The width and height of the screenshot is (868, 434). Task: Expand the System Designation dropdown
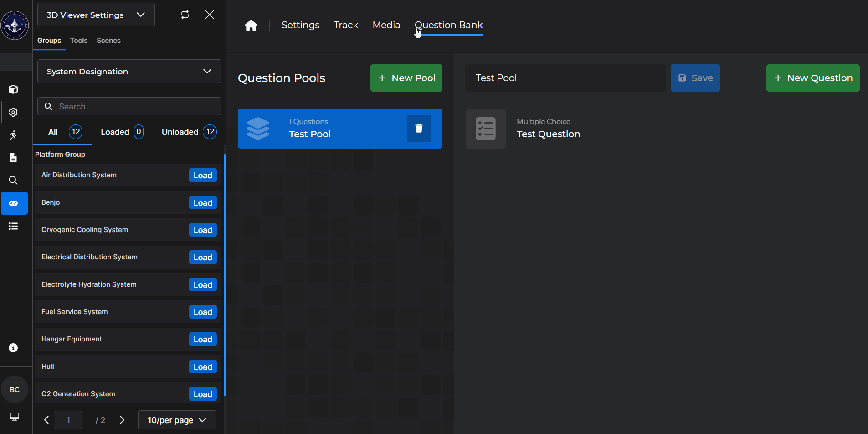tap(129, 71)
